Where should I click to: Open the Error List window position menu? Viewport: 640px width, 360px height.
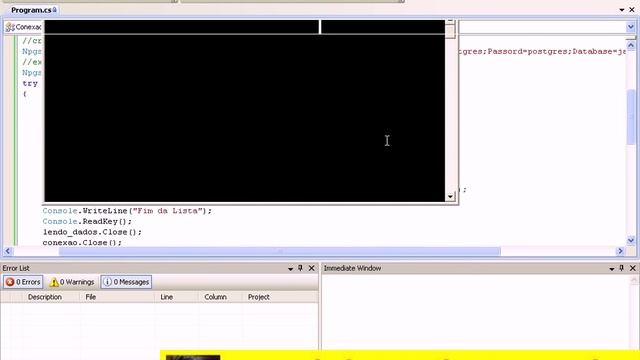(290, 269)
